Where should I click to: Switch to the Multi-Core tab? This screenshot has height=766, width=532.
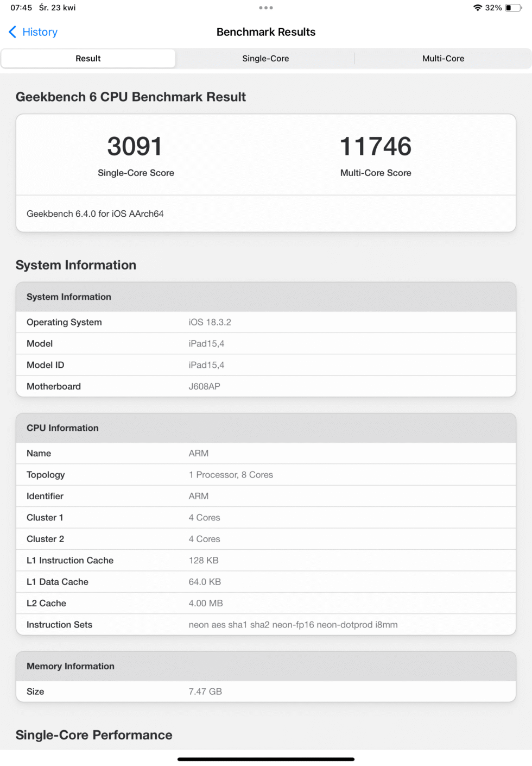coord(443,58)
